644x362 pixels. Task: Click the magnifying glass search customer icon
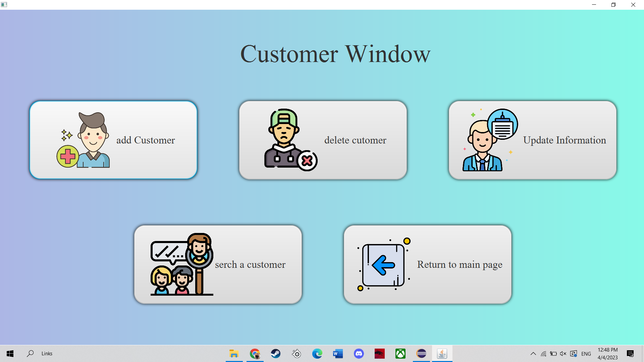[182, 264]
